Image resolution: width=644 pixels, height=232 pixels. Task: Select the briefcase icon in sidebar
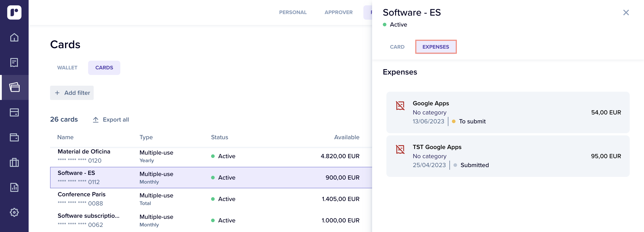coord(14,162)
